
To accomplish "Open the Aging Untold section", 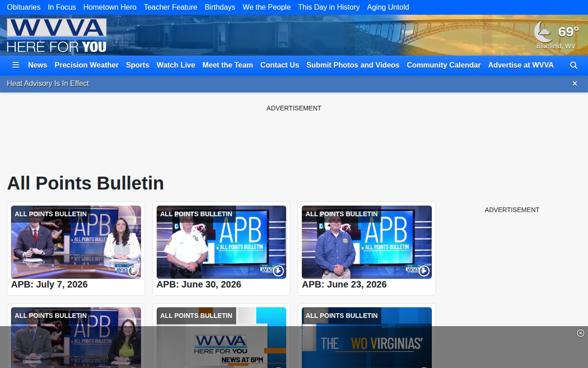I will (388, 7).
